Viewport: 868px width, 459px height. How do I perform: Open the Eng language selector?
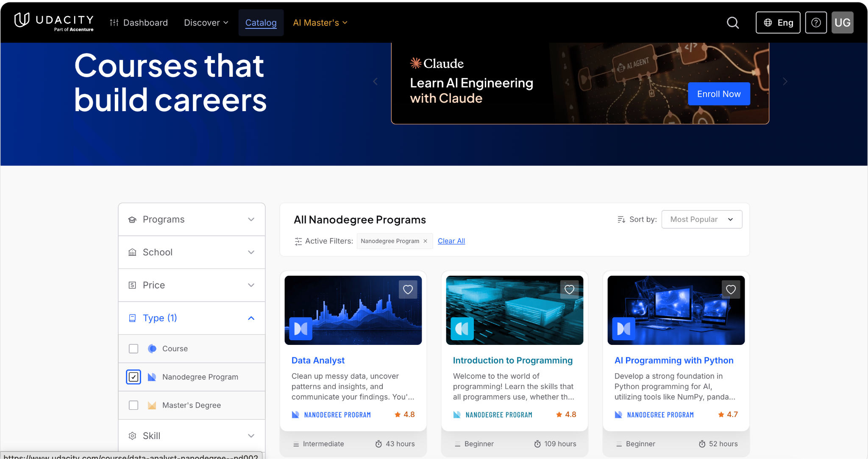point(778,22)
